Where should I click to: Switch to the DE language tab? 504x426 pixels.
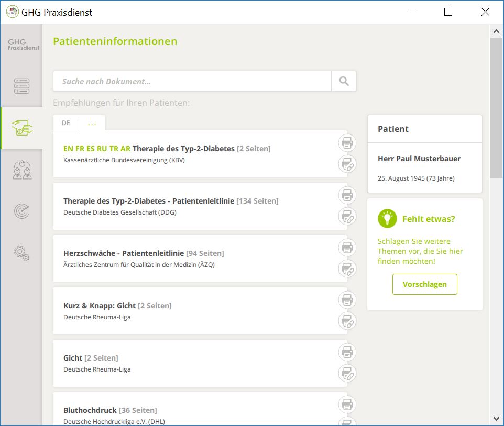point(66,123)
